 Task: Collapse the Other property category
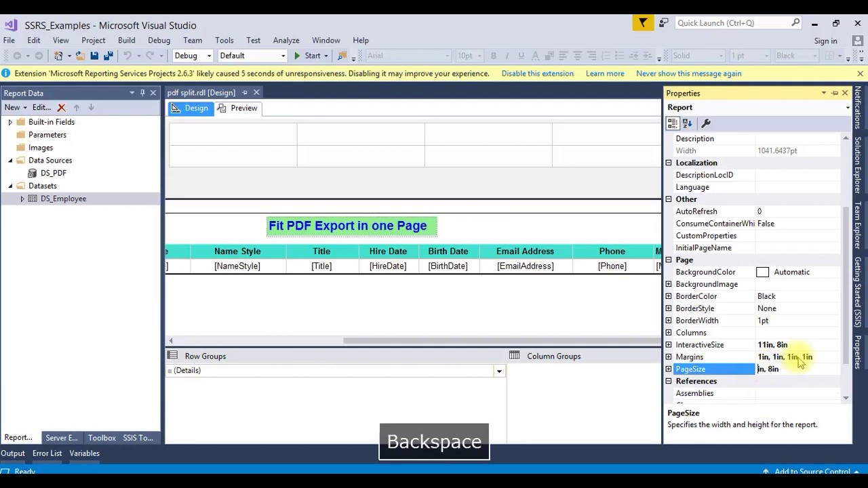click(x=669, y=199)
